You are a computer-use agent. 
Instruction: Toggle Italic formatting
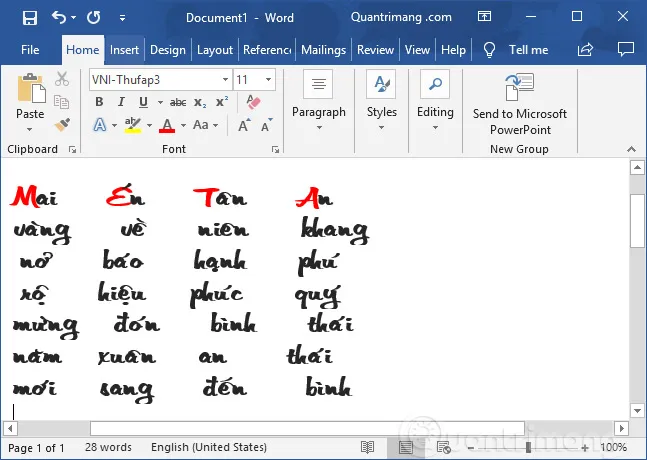(121, 102)
